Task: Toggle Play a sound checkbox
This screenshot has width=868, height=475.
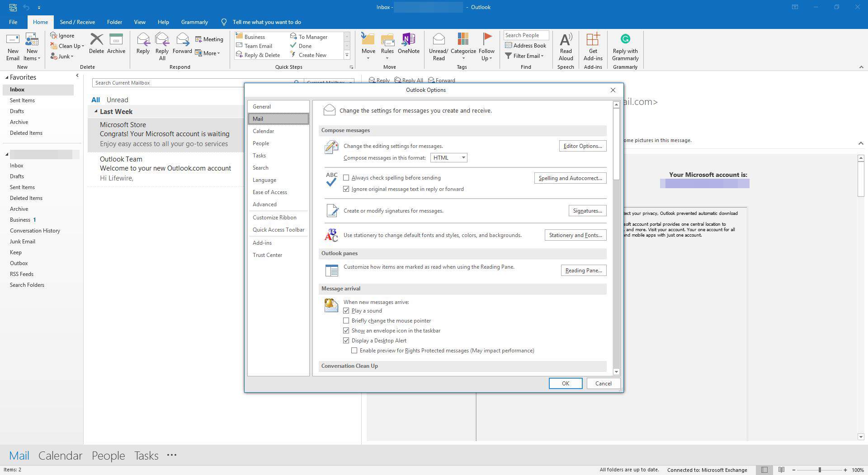Action: [x=346, y=311]
